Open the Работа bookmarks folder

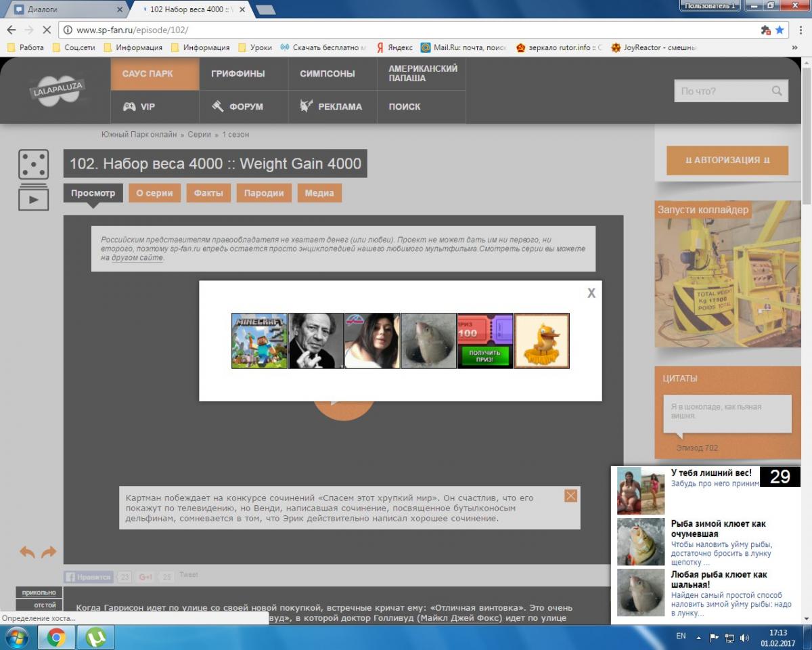pos(25,47)
